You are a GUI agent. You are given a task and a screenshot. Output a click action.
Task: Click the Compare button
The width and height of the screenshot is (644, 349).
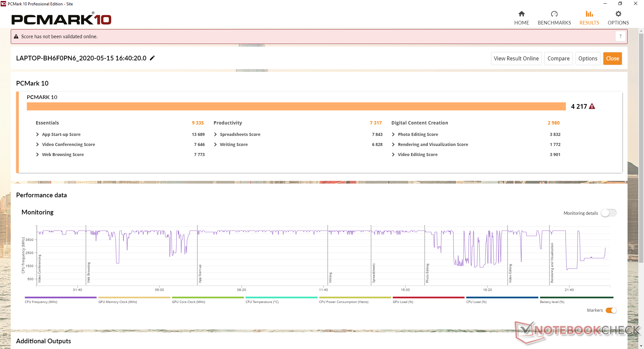tap(558, 58)
